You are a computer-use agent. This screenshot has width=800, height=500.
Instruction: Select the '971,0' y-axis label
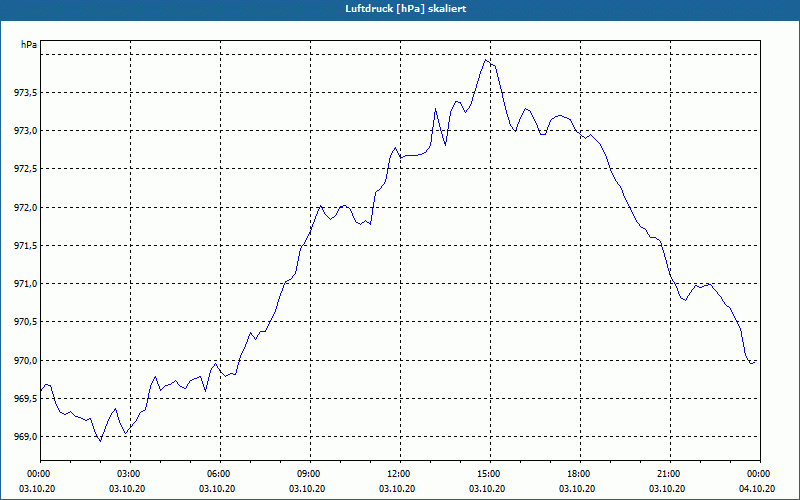click(x=24, y=284)
